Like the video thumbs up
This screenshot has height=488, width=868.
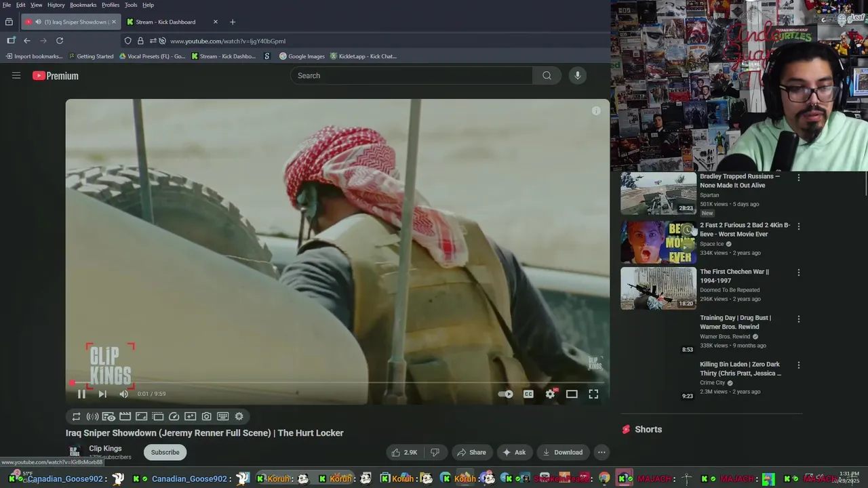pyautogui.click(x=404, y=452)
